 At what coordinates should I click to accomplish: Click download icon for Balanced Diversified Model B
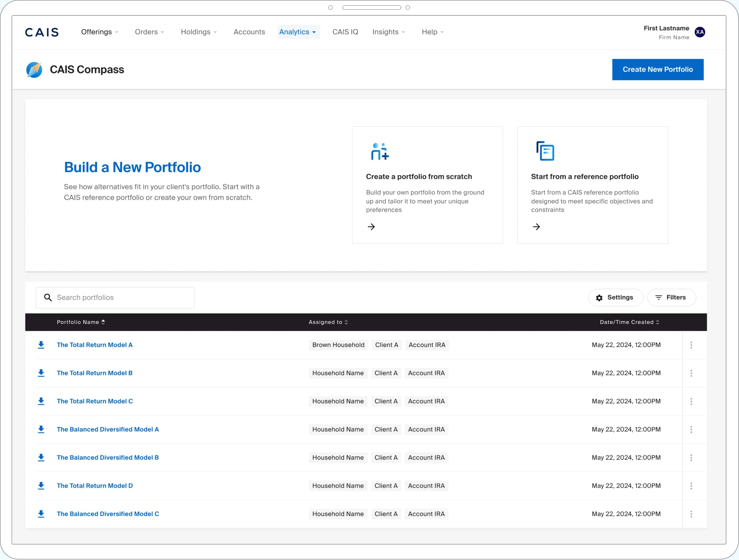(x=41, y=457)
